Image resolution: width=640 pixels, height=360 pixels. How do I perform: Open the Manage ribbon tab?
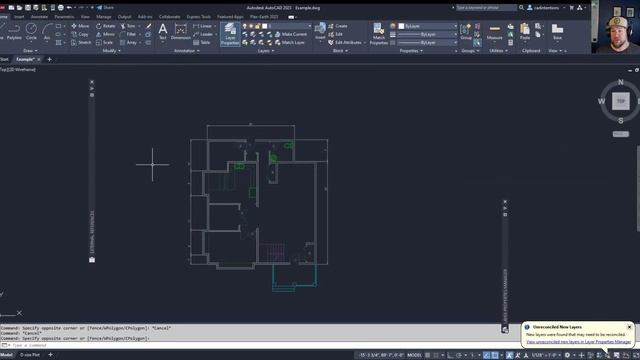tap(104, 17)
